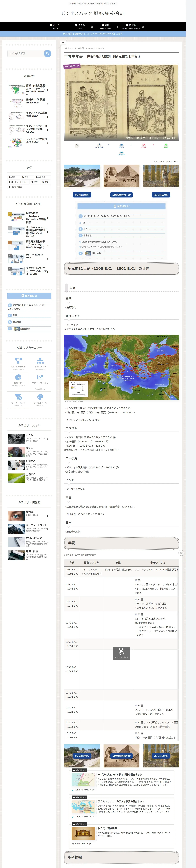Click the arrow on the 考える category card
The width and height of the screenshot is (196, 868).
[48, 452]
